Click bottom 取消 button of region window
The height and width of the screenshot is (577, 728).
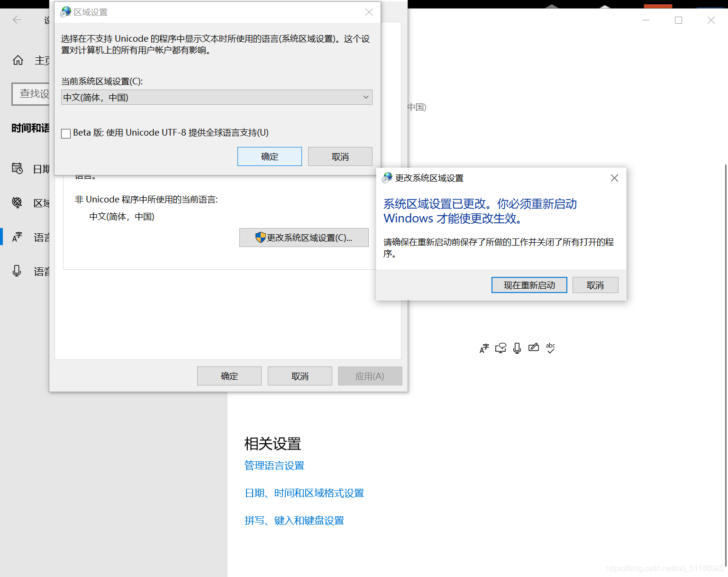tap(300, 376)
